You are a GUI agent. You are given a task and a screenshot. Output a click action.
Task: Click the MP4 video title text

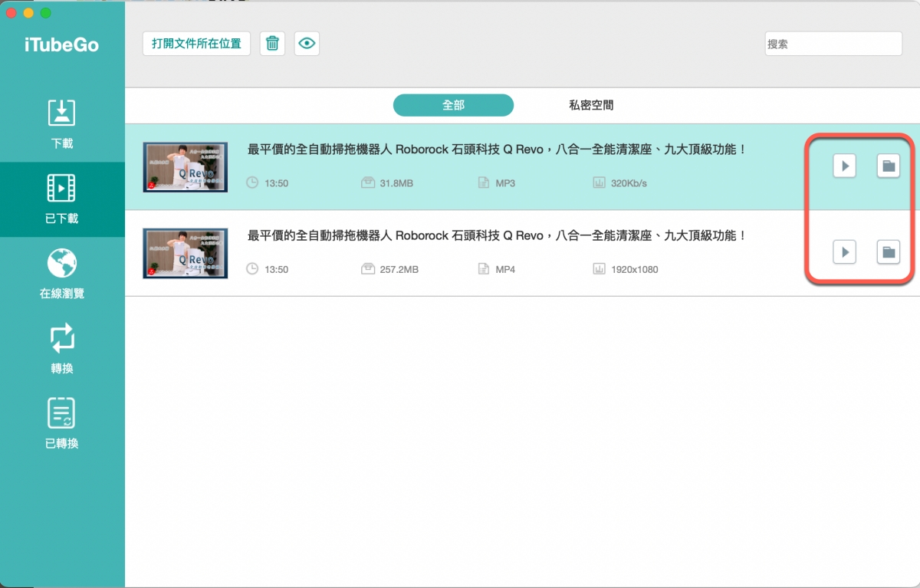(497, 235)
